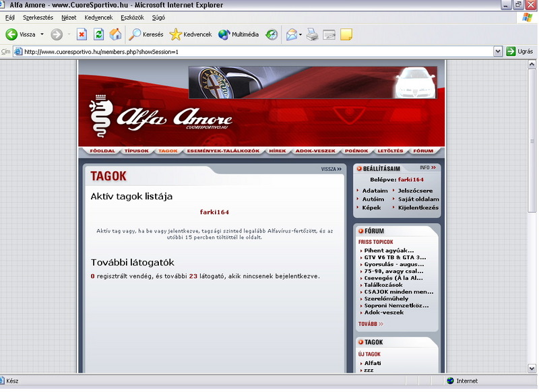Screen dimensions: 539x392
Task: Open the ADOK-VESZEK navigation tab
Action: [315, 151]
